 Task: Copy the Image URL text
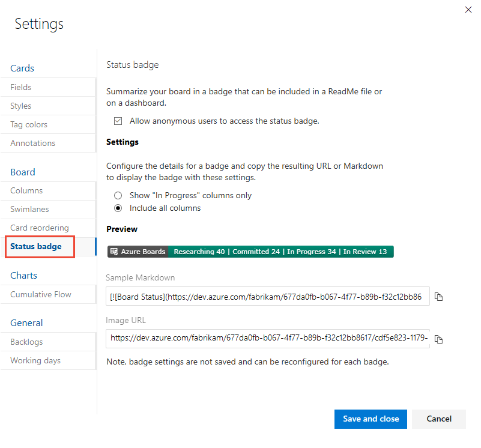439,339
